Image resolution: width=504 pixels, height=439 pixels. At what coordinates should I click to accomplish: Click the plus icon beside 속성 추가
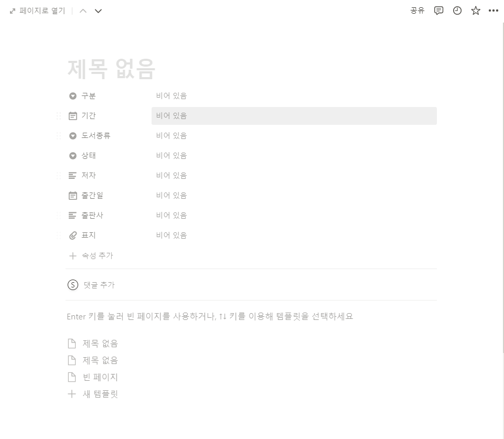tap(73, 256)
